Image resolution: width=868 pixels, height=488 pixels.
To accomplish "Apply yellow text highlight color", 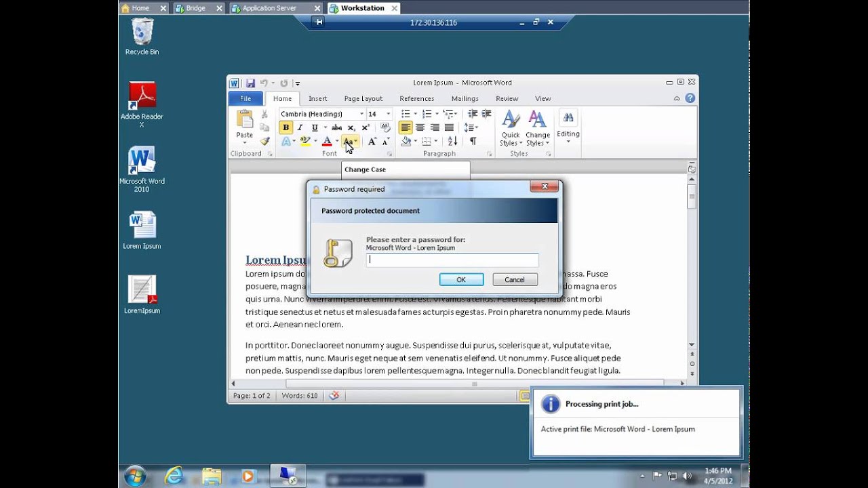I will click(306, 141).
